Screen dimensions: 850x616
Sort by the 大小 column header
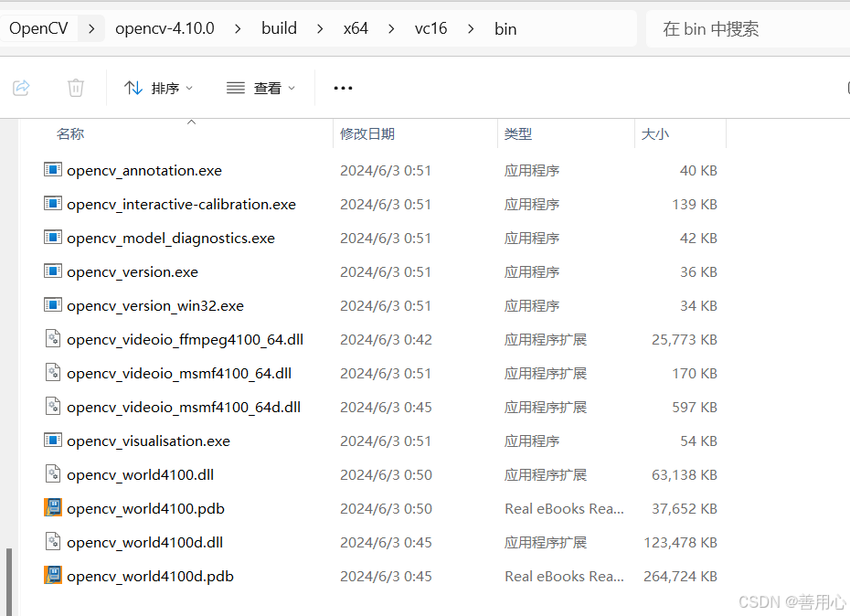(x=655, y=134)
